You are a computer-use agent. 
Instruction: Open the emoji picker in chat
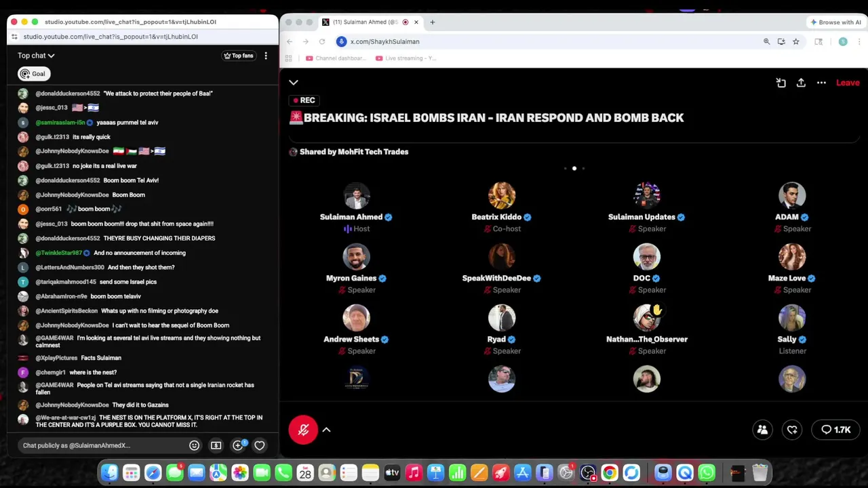pyautogui.click(x=194, y=445)
